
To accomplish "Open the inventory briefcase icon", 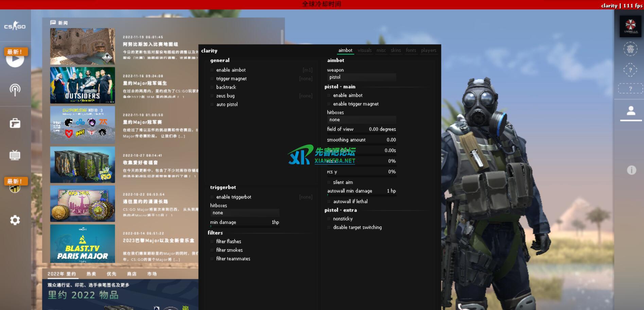I will 15,123.
